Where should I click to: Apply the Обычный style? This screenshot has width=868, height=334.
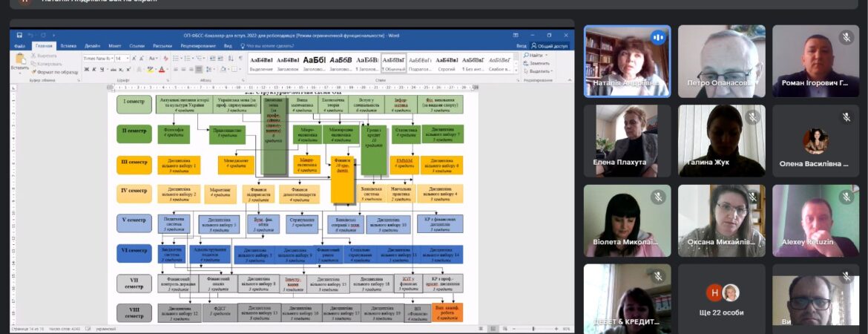pyautogui.click(x=394, y=62)
